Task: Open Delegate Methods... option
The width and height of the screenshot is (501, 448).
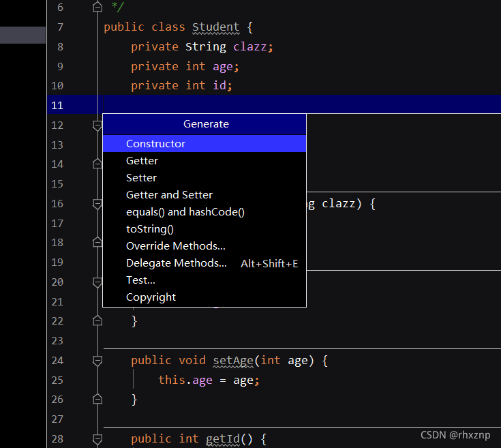Action: [x=204, y=263]
